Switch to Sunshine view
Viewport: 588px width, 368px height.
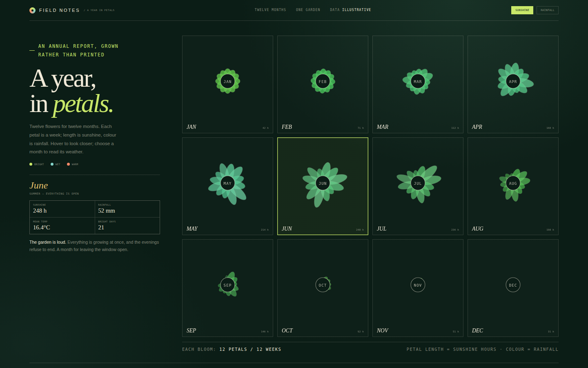point(522,10)
